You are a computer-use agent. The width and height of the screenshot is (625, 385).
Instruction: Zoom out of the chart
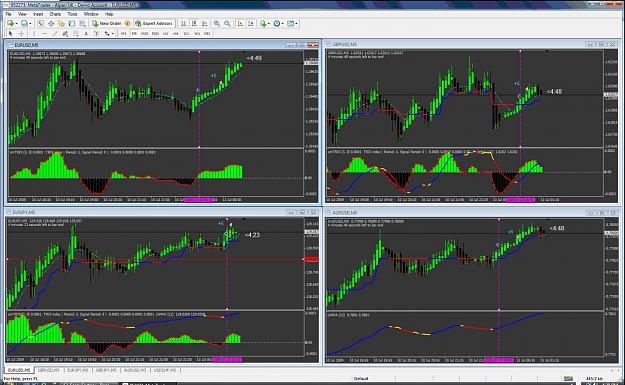coord(227,24)
